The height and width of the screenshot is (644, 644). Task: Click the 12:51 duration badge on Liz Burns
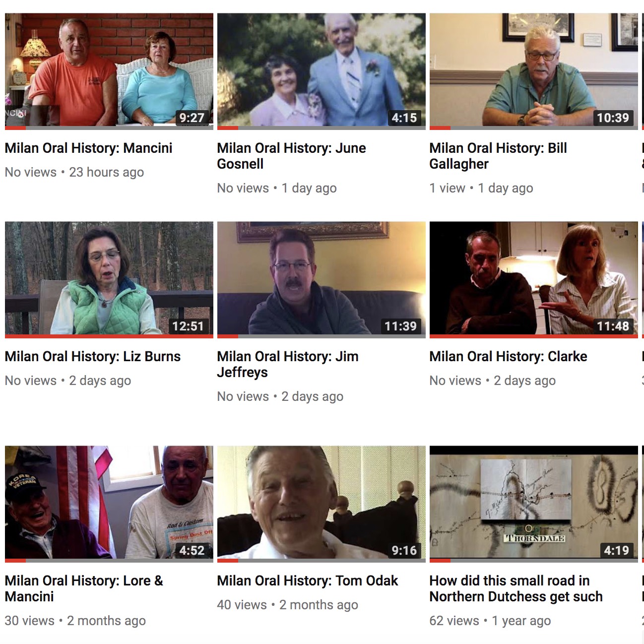click(188, 326)
